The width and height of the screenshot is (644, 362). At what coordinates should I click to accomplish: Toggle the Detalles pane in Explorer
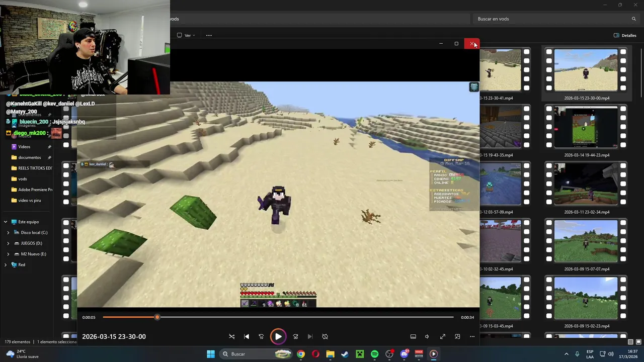625,35
